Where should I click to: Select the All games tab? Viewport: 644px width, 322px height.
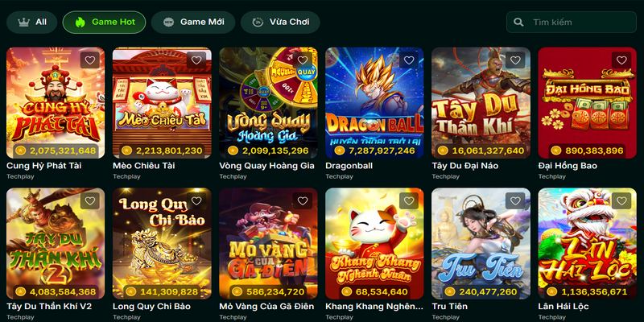(31, 23)
